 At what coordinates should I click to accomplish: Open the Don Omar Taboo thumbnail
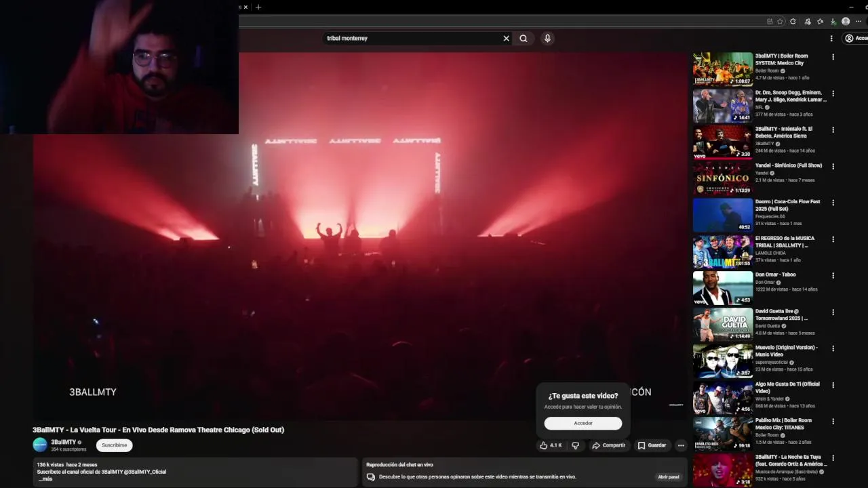point(723,288)
